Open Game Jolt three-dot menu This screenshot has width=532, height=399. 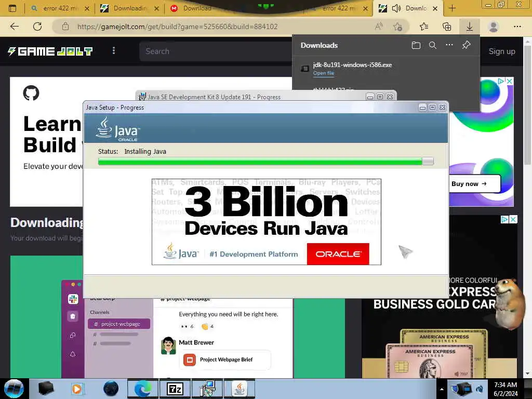(x=114, y=51)
